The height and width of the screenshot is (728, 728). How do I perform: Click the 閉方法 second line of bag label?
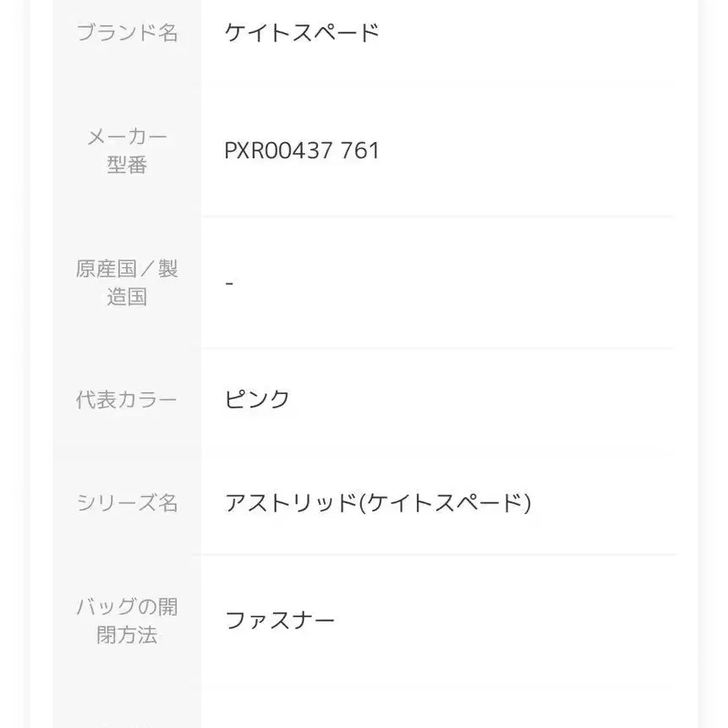(x=127, y=635)
